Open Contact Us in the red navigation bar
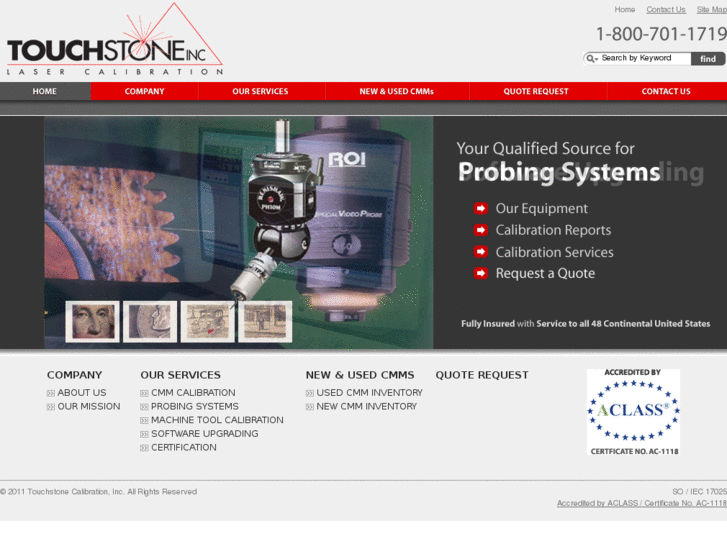Image resolution: width=727 pixels, height=545 pixels. (666, 91)
